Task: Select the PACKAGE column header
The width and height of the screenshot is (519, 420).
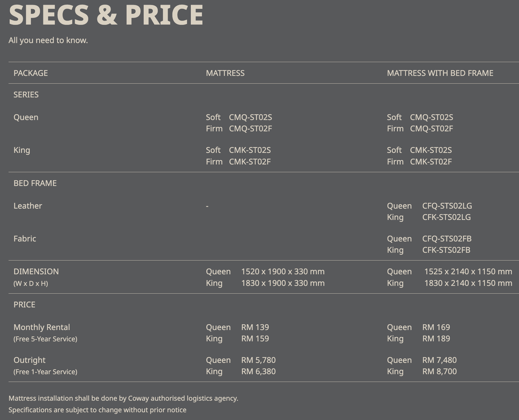Action: (30, 73)
